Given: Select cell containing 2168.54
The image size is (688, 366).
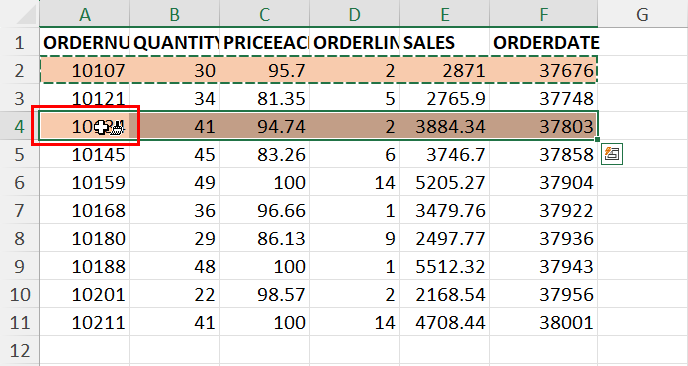Looking at the screenshot, I should (x=444, y=295).
